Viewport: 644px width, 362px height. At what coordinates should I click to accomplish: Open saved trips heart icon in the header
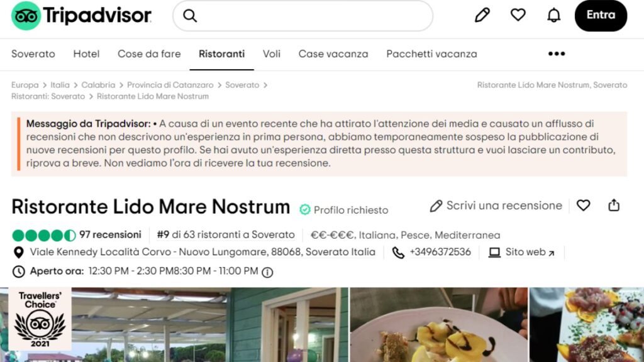click(518, 15)
